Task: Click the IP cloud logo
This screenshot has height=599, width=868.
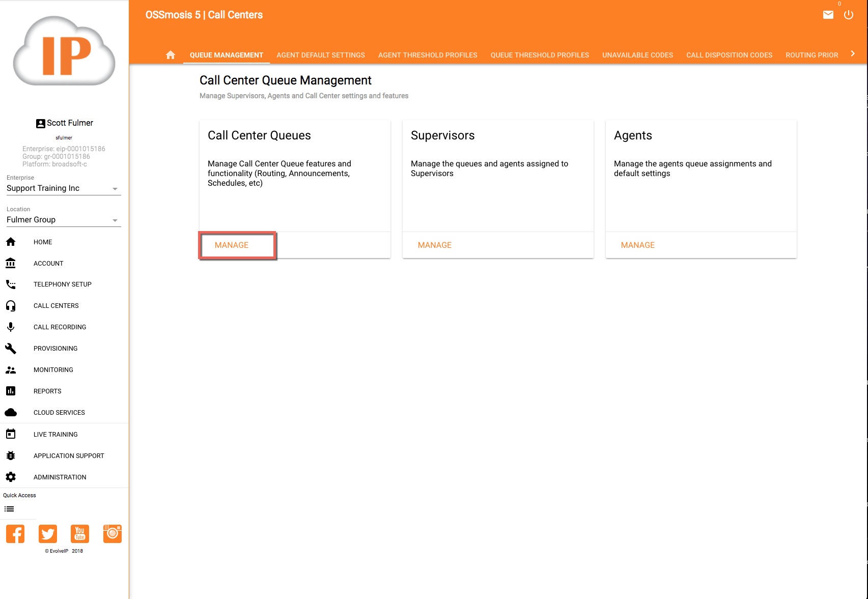Action: tap(64, 51)
